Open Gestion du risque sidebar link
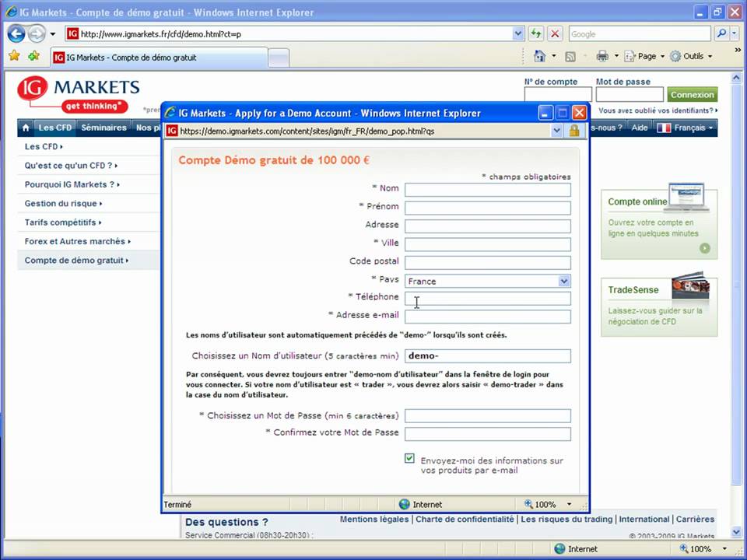Image resolution: width=747 pixels, height=560 pixels. pos(63,203)
